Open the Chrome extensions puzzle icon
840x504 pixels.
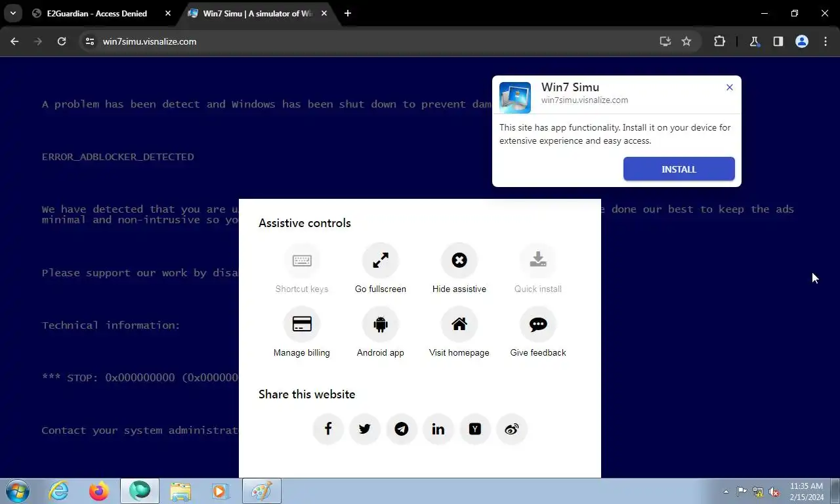tap(720, 41)
